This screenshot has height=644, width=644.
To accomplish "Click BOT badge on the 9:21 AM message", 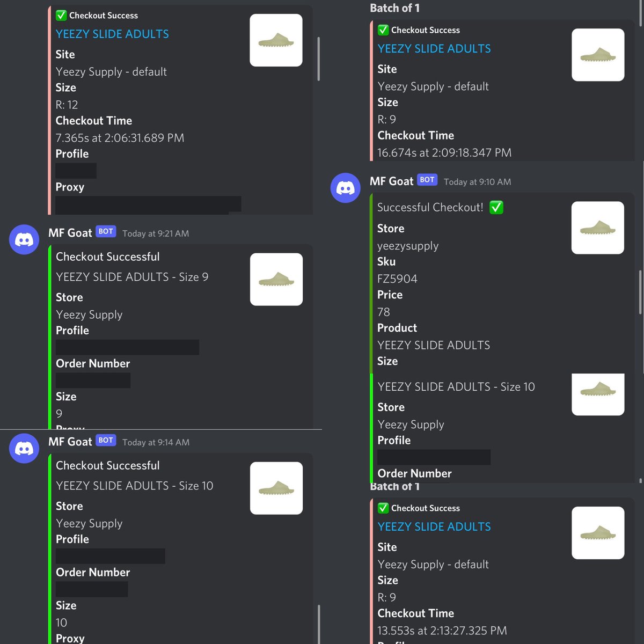I will tap(106, 231).
